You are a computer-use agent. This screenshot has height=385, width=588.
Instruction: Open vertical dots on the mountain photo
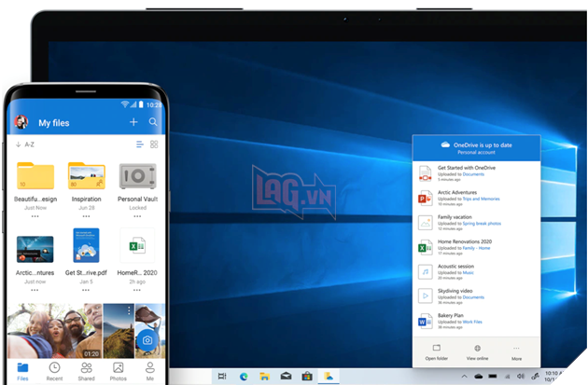click(129, 310)
